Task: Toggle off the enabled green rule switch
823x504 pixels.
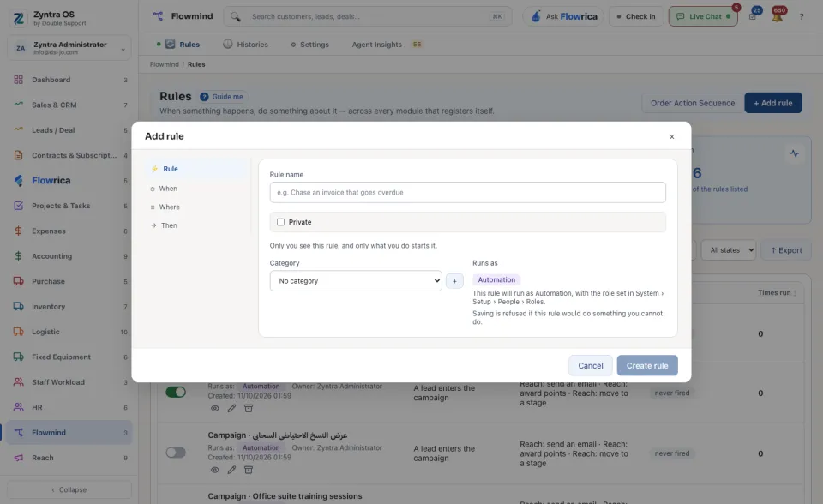Action: (176, 392)
